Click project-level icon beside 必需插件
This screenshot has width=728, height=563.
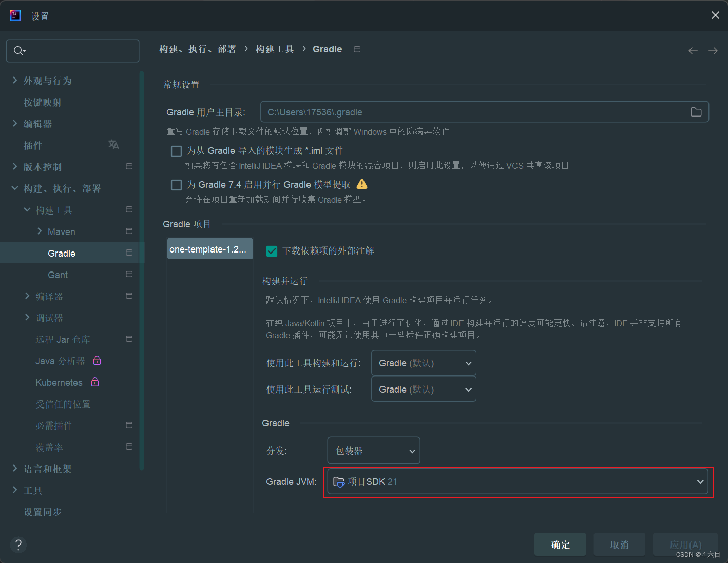[x=129, y=425]
